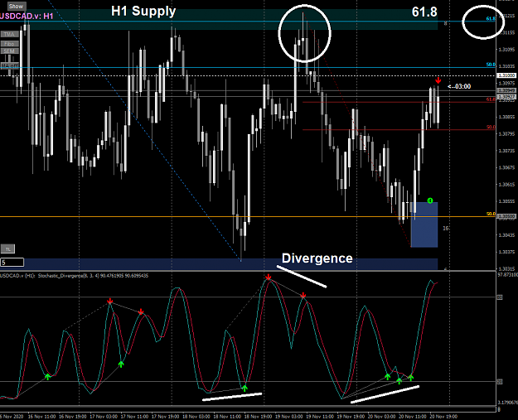The width and height of the screenshot is (518, 420).
Task: Click the 1.30500 price label on axis
Action: pyautogui.click(x=506, y=216)
